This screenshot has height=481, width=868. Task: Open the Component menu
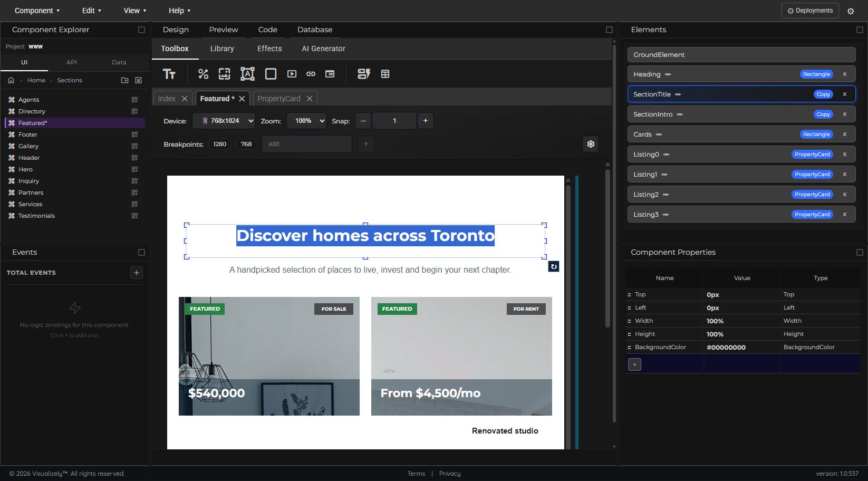click(x=37, y=11)
